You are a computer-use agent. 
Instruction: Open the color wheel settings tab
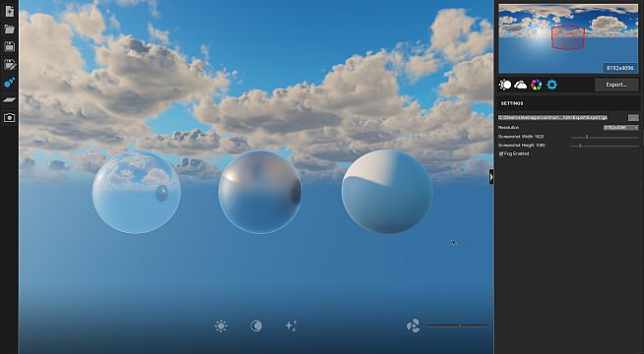536,85
